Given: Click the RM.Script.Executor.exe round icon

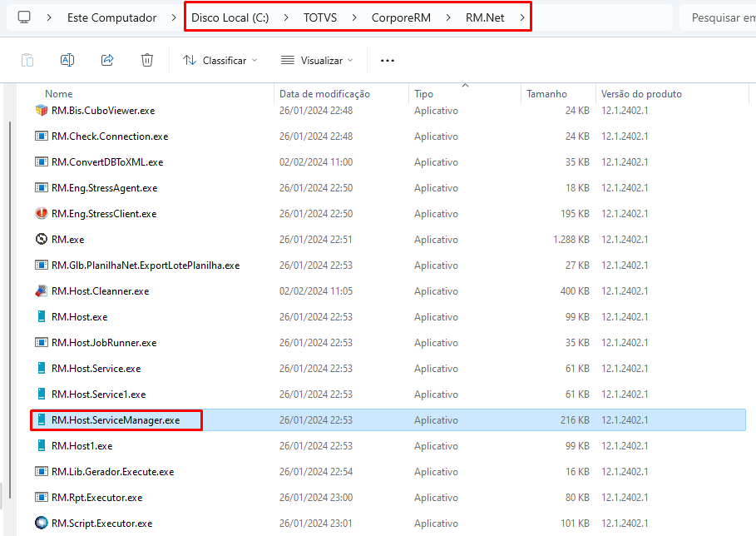Looking at the screenshot, I should (42, 523).
